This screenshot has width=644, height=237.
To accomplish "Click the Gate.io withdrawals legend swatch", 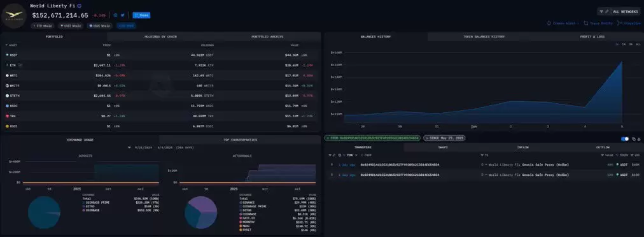I will tap(241, 218).
